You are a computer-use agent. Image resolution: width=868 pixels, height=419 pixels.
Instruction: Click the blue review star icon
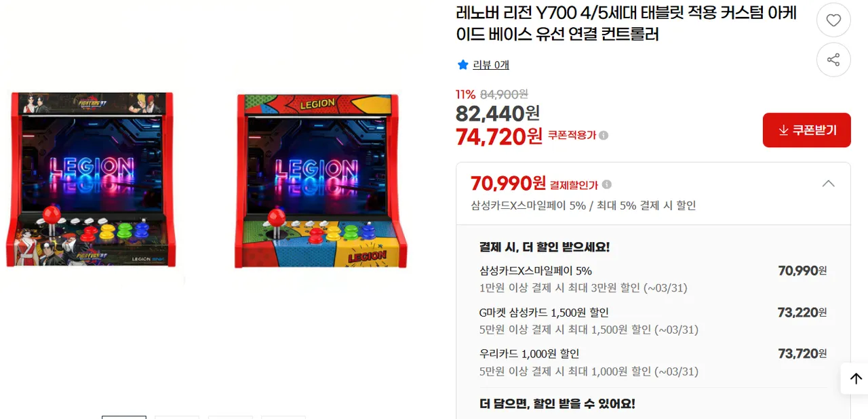coord(463,64)
